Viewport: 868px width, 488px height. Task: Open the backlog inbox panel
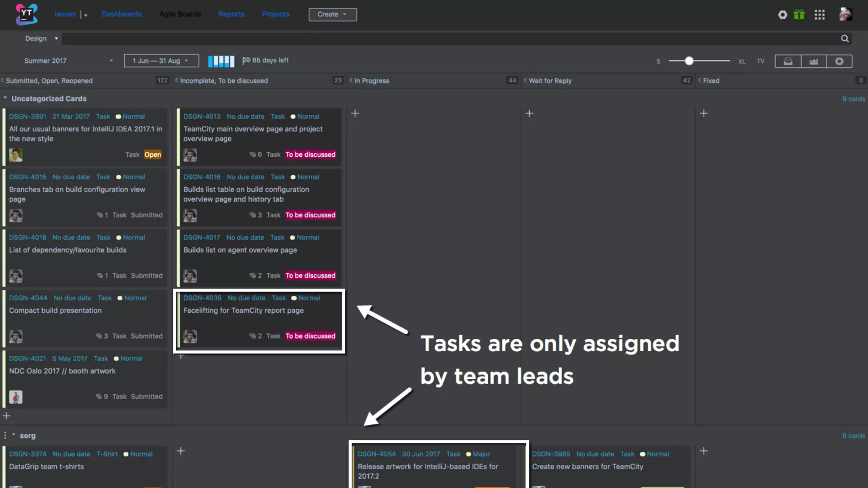pyautogui.click(x=788, y=61)
